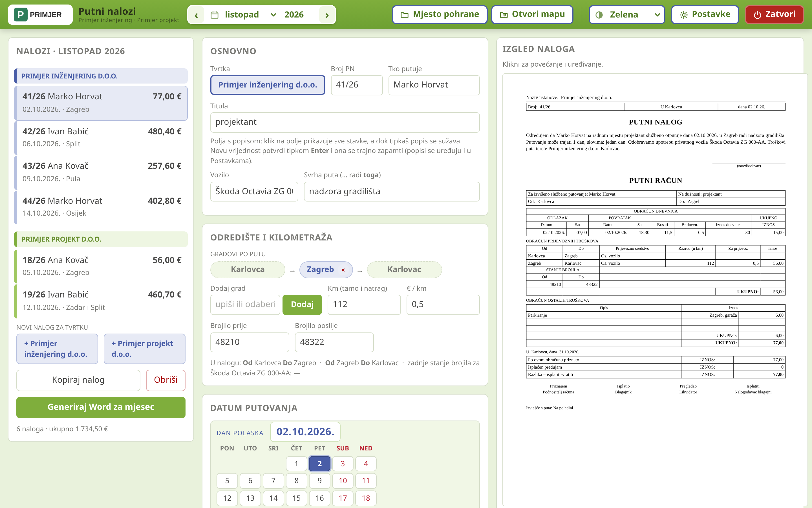
Task: Add new order for Primjer inženjering d.o.o.
Action: click(58, 349)
